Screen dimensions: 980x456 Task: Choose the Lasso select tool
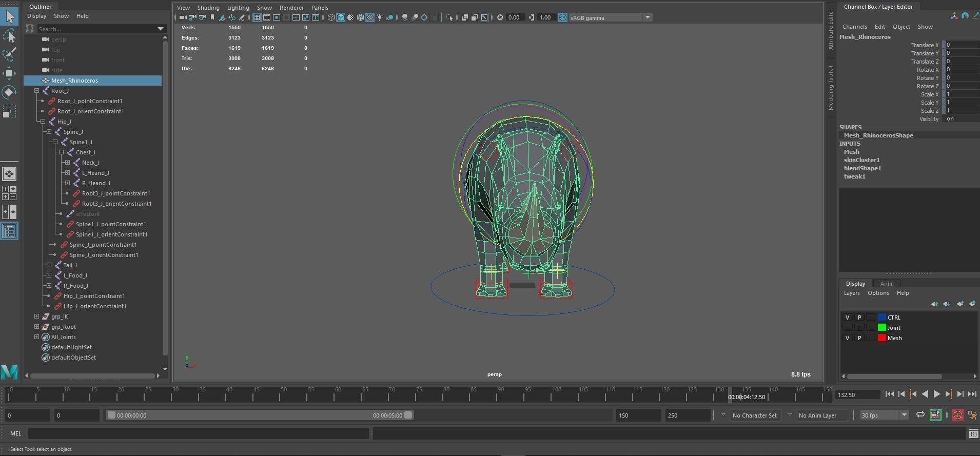click(x=9, y=35)
